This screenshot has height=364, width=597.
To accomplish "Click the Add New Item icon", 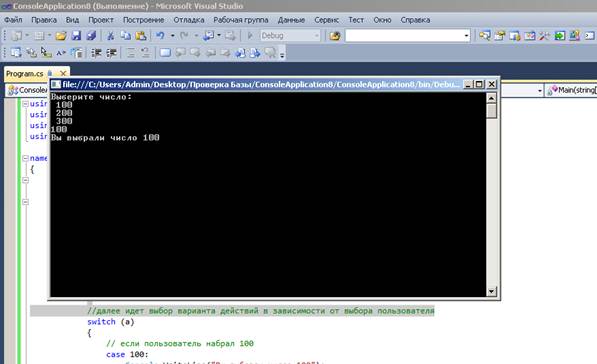I will [x=39, y=36].
